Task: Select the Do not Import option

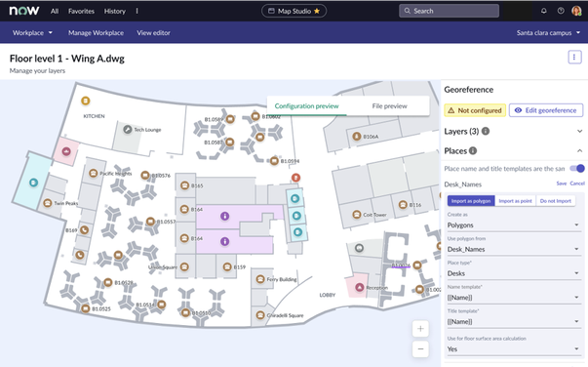Action: click(556, 201)
